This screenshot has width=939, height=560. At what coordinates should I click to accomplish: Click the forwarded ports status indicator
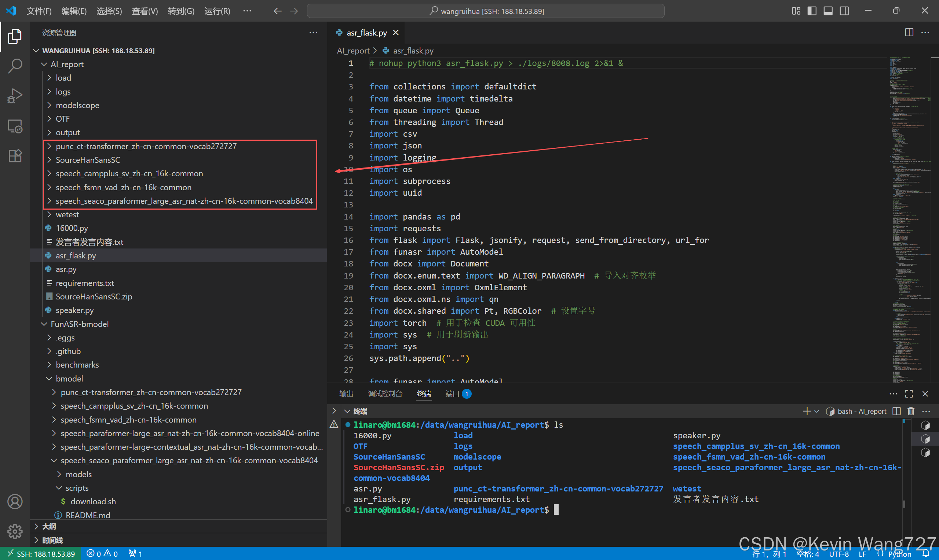tap(135, 553)
